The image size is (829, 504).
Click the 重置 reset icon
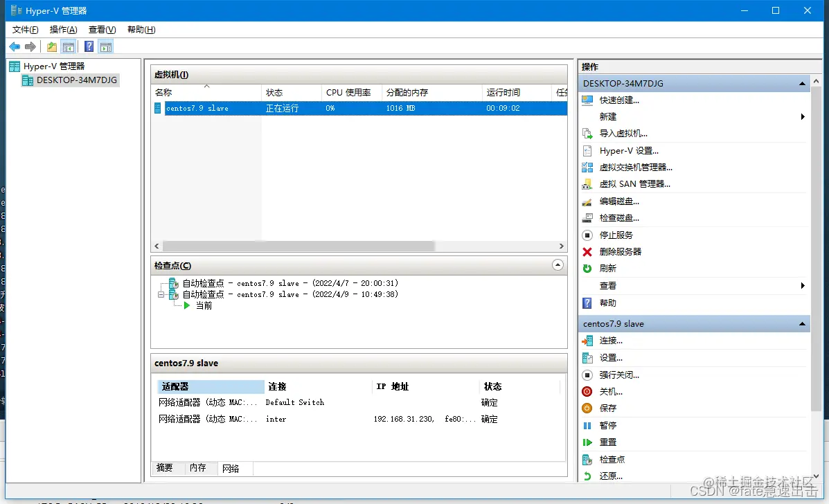click(587, 442)
